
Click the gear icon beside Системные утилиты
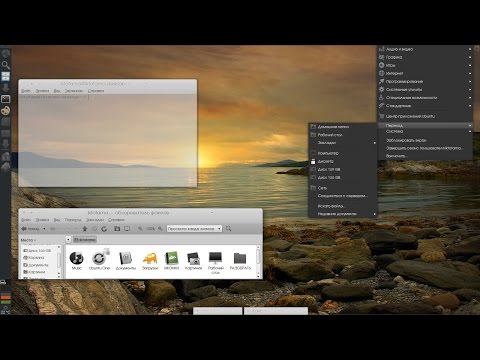(x=382, y=89)
